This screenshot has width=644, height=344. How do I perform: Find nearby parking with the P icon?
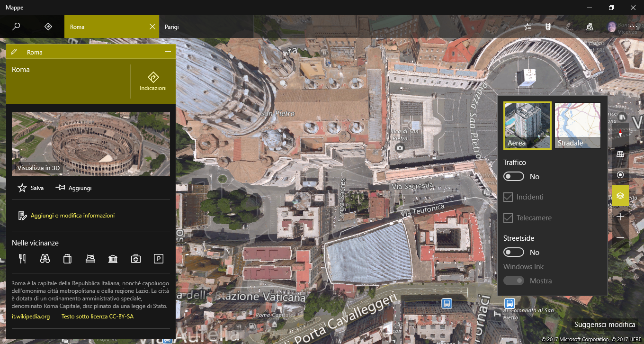(x=159, y=259)
